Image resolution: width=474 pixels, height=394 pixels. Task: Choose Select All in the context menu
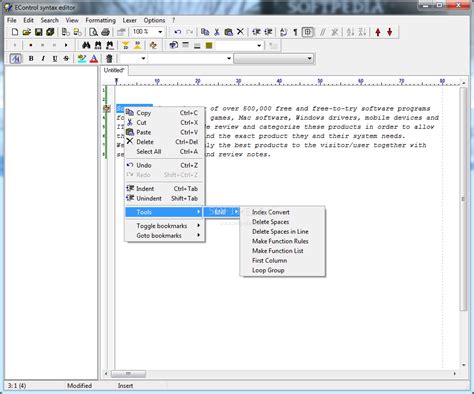165,151
